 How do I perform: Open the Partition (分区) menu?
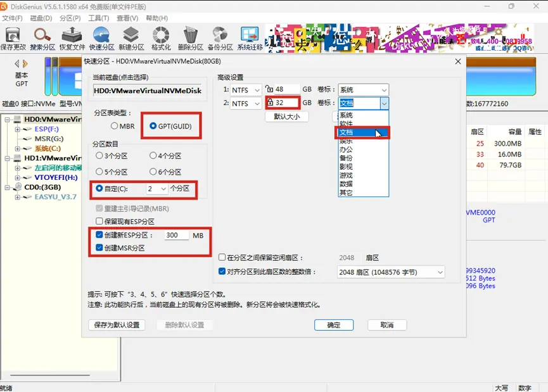(70, 18)
